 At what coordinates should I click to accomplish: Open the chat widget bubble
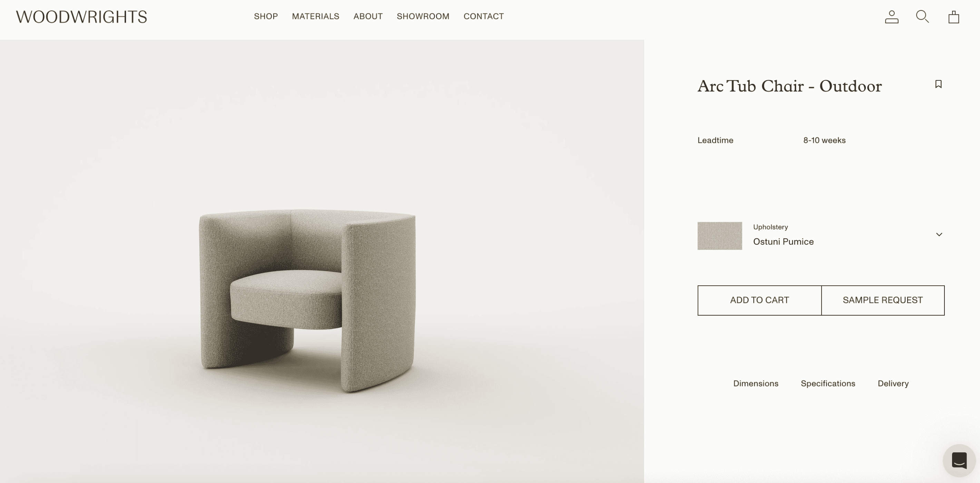[x=959, y=460]
